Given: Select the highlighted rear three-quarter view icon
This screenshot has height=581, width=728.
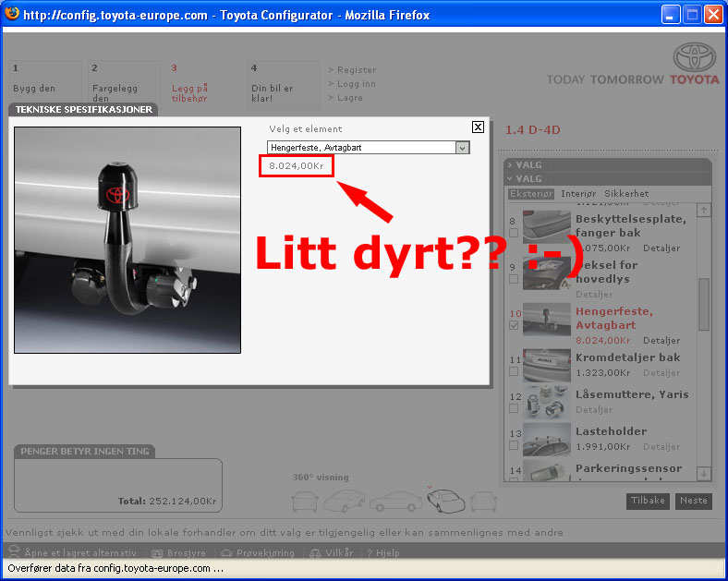Looking at the screenshot, I should pyautogui.click(x=445, y=501).
